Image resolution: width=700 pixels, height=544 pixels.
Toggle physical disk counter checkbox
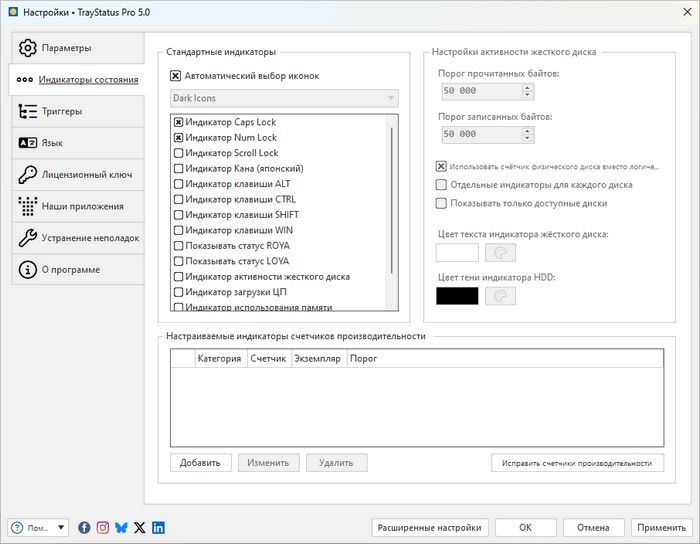pyautogui.click(x=441, y=166)
